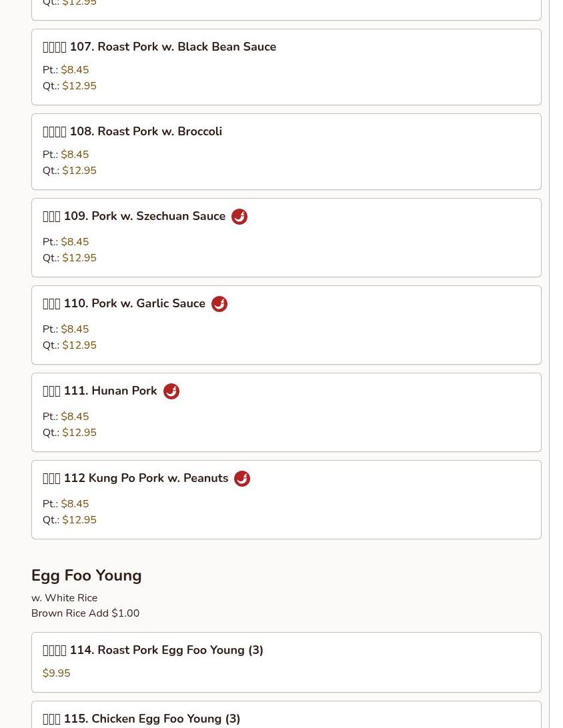Click Qt. $12.95 under Black Bean Sauce item
This screenshot has height=728, width=563.
point(69,86)
